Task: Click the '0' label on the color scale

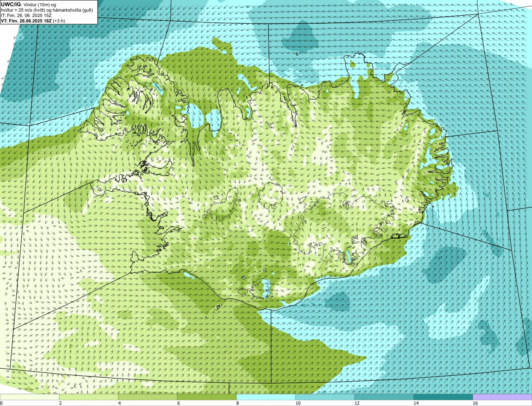Action: 1,403
